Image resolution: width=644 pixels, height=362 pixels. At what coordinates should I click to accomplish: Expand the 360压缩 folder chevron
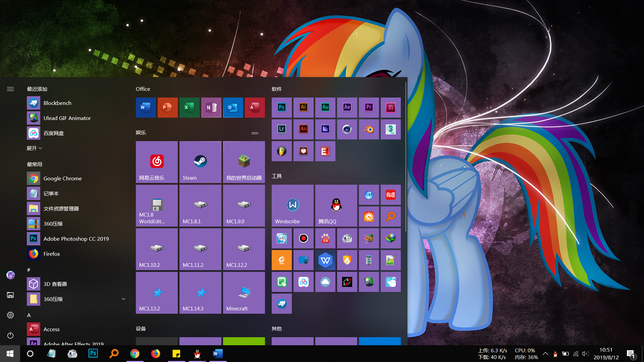tap(123, 299)
